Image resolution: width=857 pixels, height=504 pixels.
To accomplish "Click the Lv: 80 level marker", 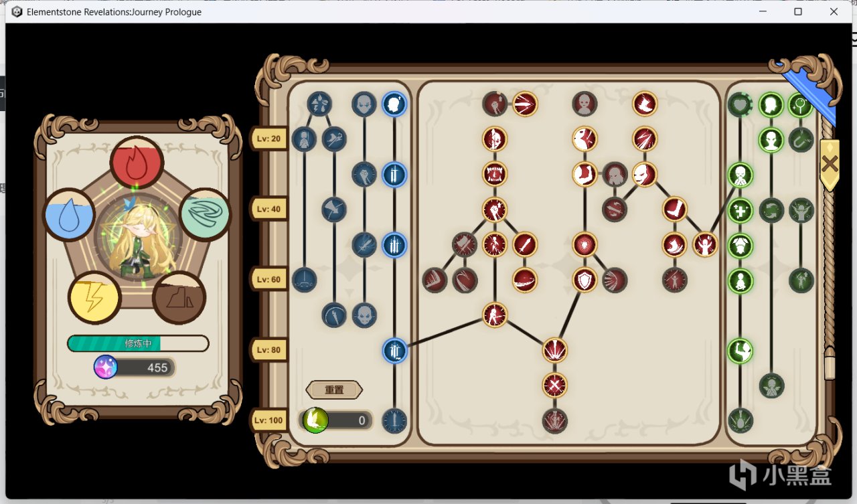I will [268, 349].
